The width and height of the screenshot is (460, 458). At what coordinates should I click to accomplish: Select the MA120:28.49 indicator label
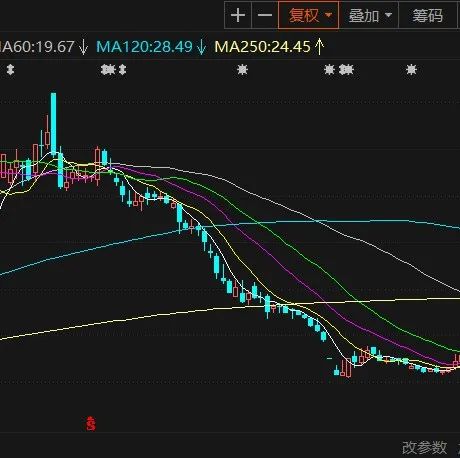click(x=151, y=47)
